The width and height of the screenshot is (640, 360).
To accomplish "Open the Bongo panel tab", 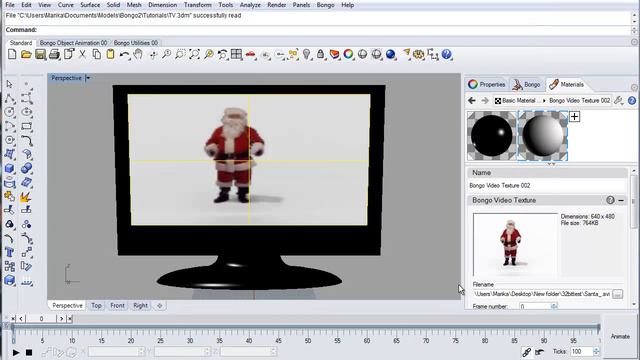I will [527, 84].
